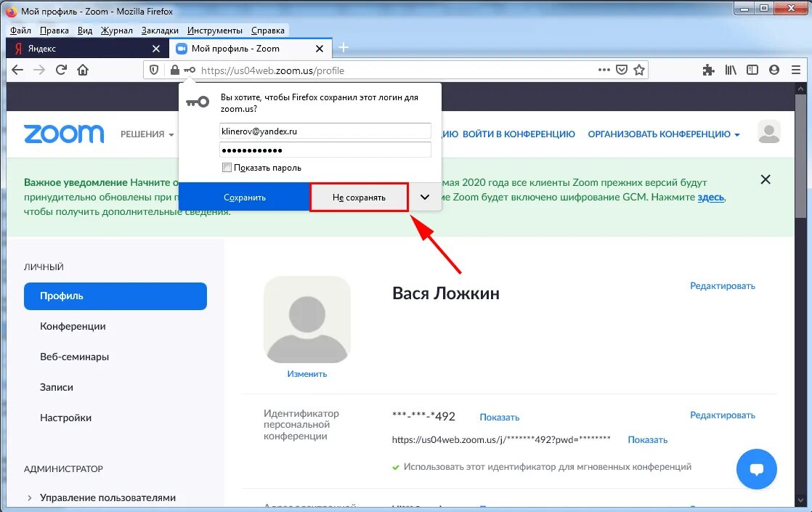Click ВОЙТИ В КОНФЕРЕНЦИЮ link
Image resolution: width=812 pixels, height=512 pixels.
[x=519, y=134]
